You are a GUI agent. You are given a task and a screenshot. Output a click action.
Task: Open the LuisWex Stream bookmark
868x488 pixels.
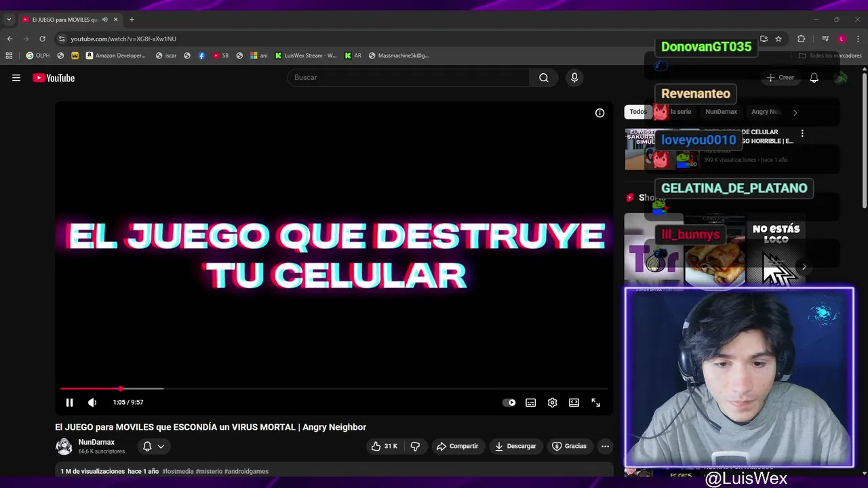[306, 56]
